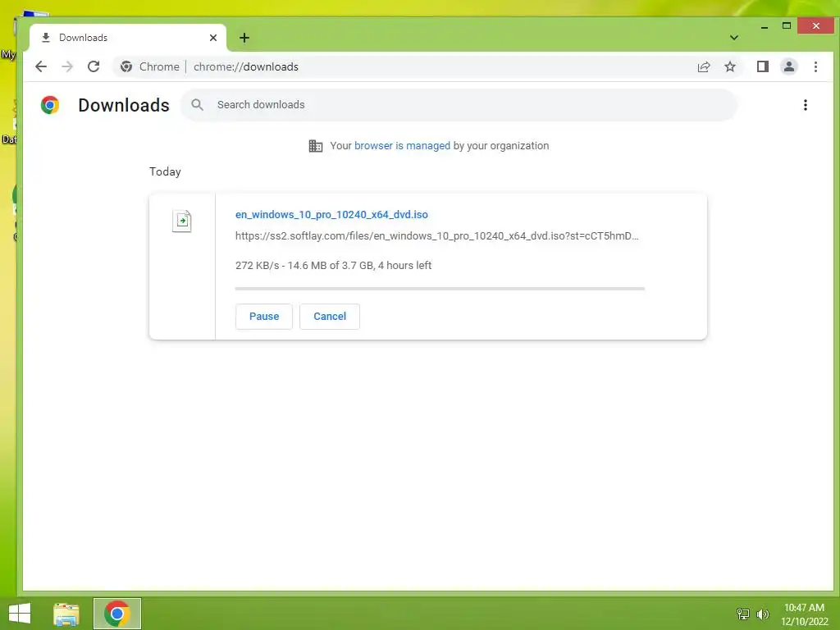Open the Chrome profile avatar
Image resolution: width=840 pixels, height=630 pixels.
pyautogui.click(x=788, y=66)
